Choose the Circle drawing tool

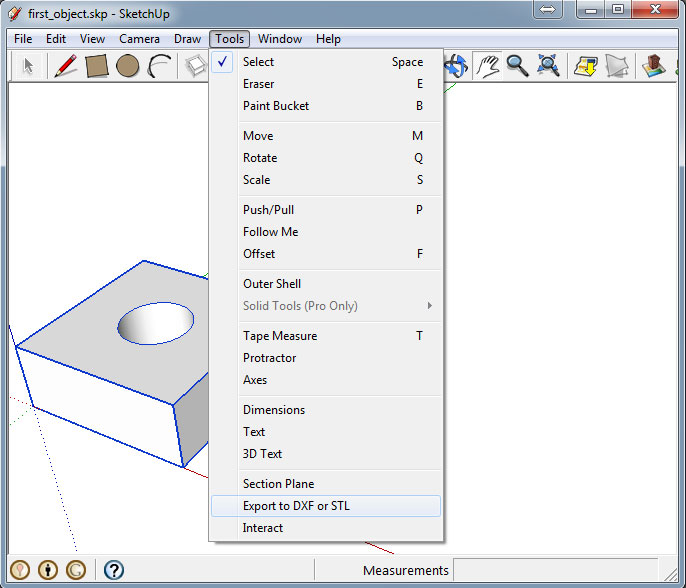tap(128, 66)
